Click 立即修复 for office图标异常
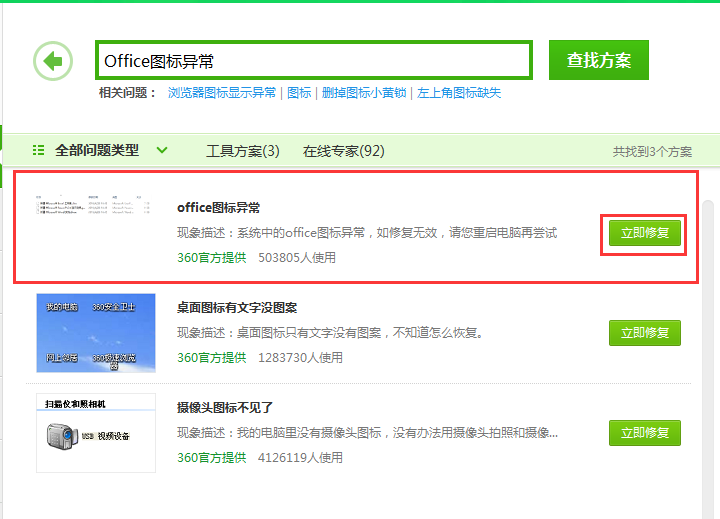This screenshot has height=519, width=720. pos(645,233)
